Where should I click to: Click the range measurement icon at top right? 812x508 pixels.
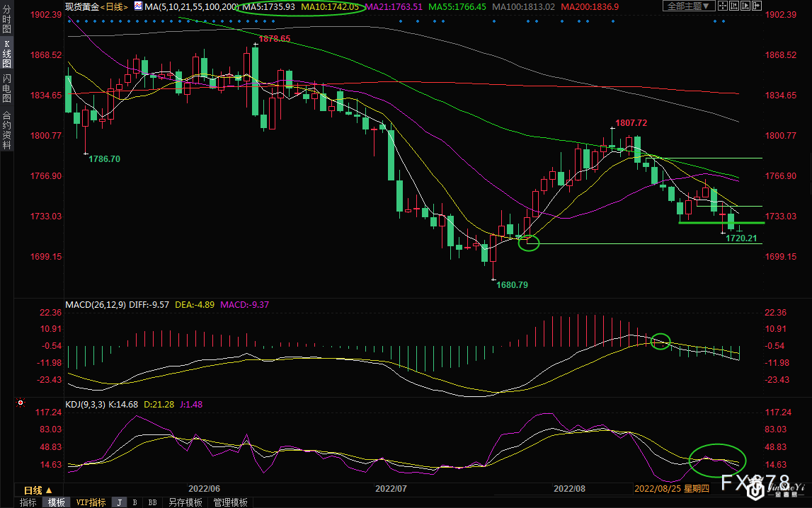click(736, 6)
